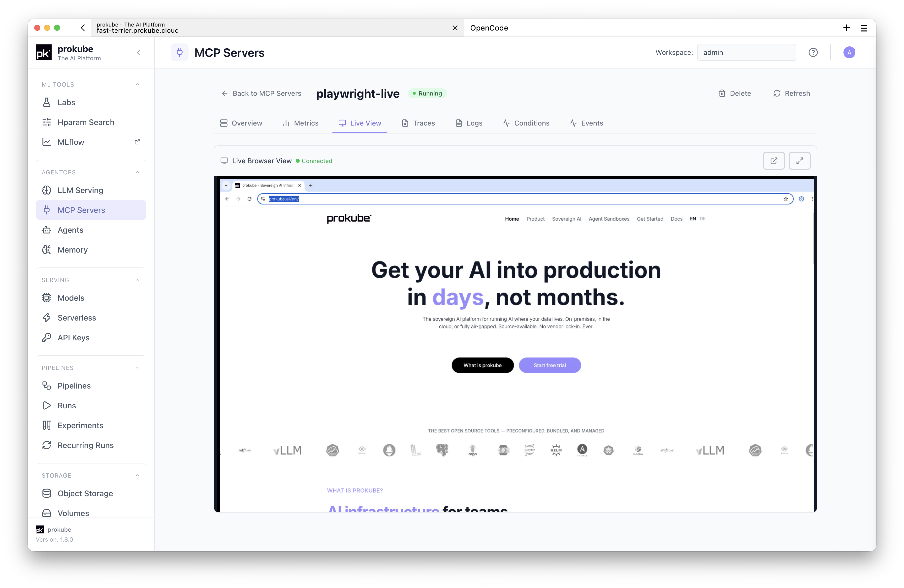Open Pipelines page

tap(91, 386)
